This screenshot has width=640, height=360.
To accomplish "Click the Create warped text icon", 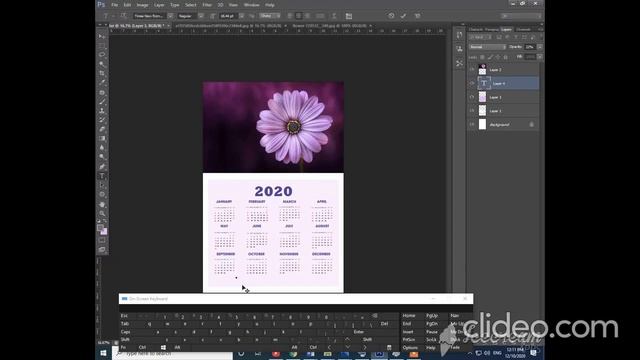I will pos(334,16).
